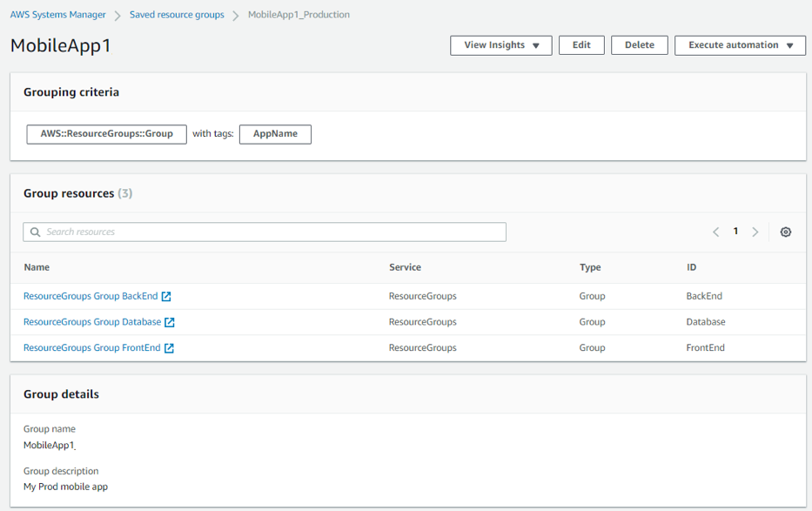Viewport: 812px width, 511px height.
Task: Click the Type column header
Action: click(590, 267)
